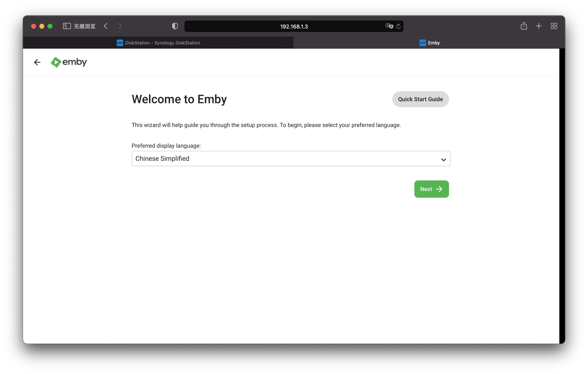Go forward with Safari's forward chevron

(120, 26)
